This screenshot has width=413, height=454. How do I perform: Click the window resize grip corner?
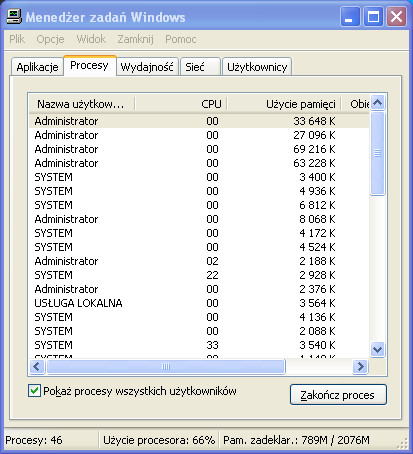coord(403,444)
